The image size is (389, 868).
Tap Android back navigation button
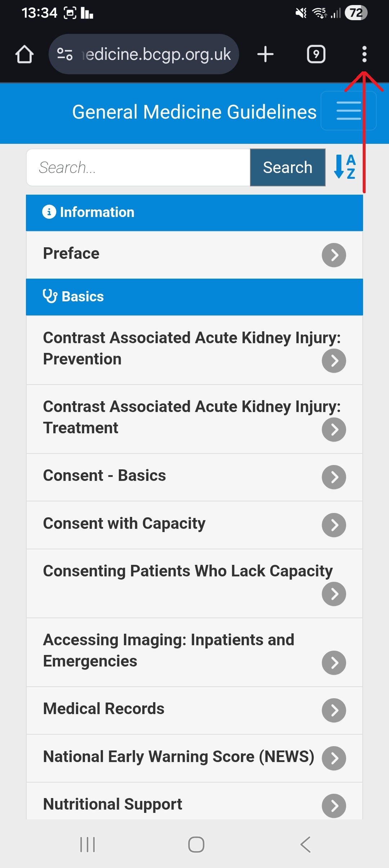[x=305, y=844]
